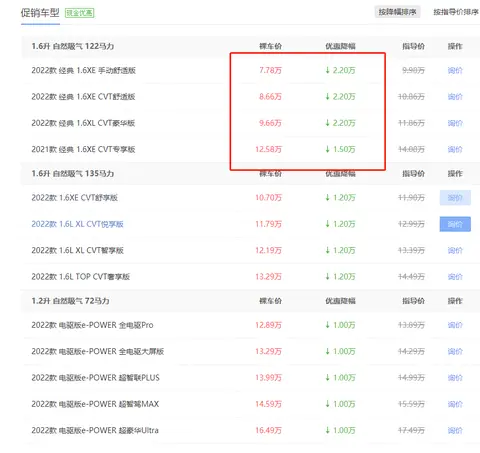Viewport: 480px width, 453px height.
Task: Click 询价 for e-POWER 超豪华Ultra
Action: pos(455,430)
